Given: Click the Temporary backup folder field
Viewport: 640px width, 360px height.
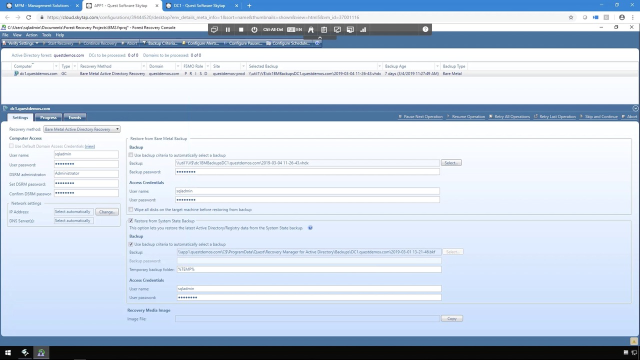Looking at the screenshot, I should pyautogui.click(x=309, y=269).
